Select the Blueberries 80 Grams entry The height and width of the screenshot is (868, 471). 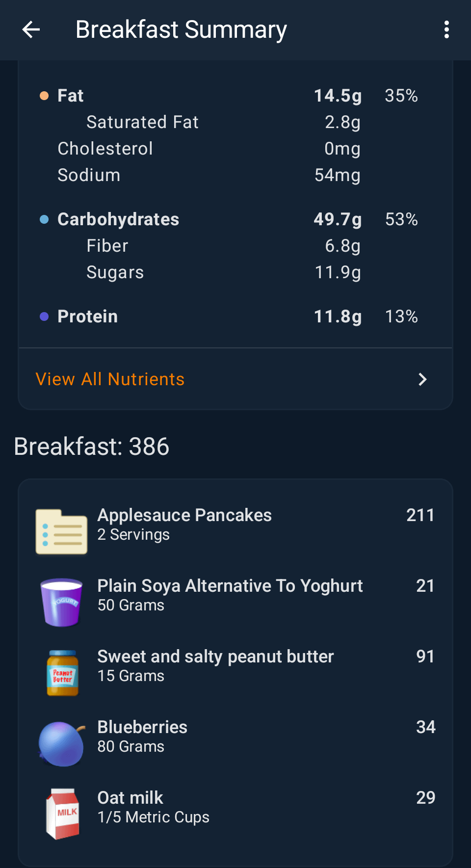point(142,736)
